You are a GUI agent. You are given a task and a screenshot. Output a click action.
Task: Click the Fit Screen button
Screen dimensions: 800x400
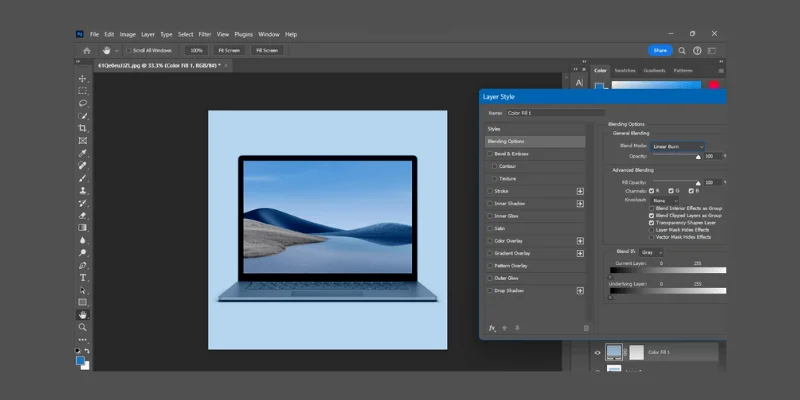(228, 50)
